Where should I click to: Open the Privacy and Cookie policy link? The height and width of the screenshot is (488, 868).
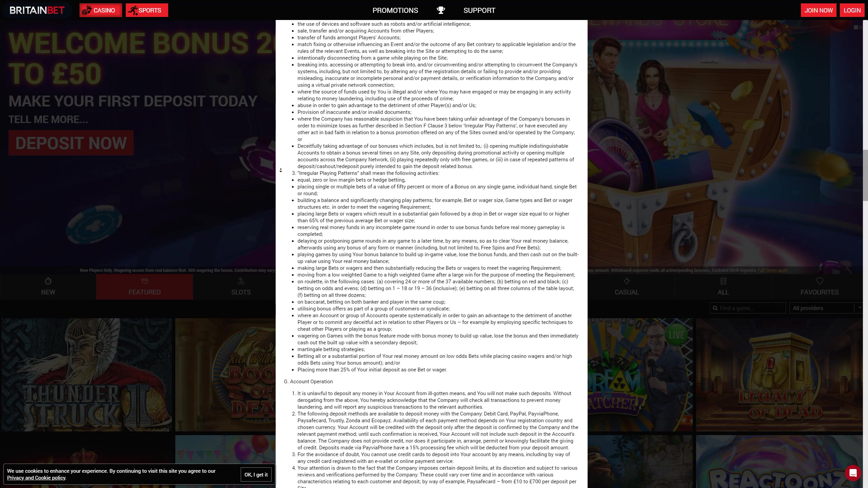point(36,478)
